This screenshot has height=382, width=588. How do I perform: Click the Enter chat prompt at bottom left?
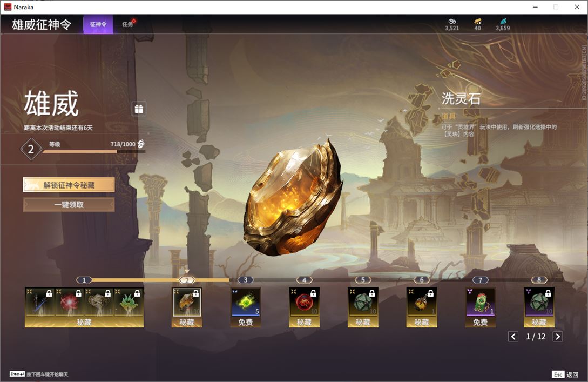tap(39, 374)
